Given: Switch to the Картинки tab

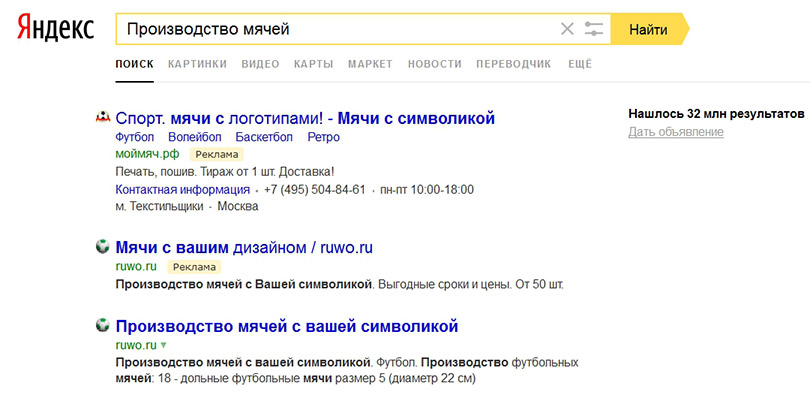Looking at the screenshot, I should [x=197, y=64].
